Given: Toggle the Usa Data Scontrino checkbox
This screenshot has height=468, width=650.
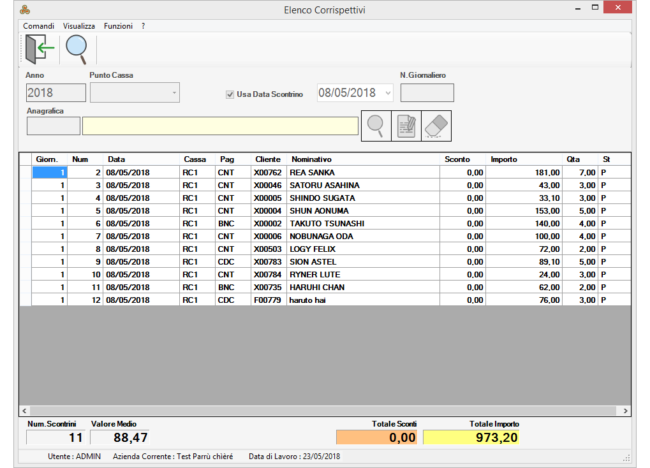Looking at the screenshot, I should click(231, 94).
